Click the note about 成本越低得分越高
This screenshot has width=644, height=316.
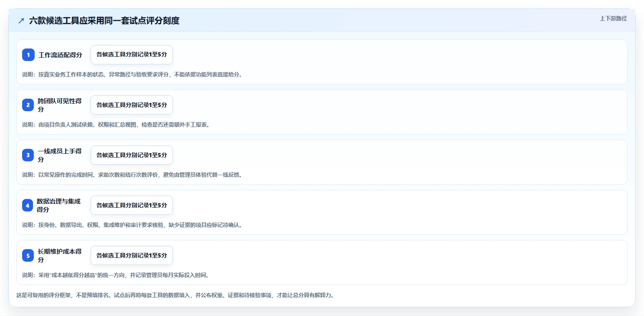click(116, 275)
